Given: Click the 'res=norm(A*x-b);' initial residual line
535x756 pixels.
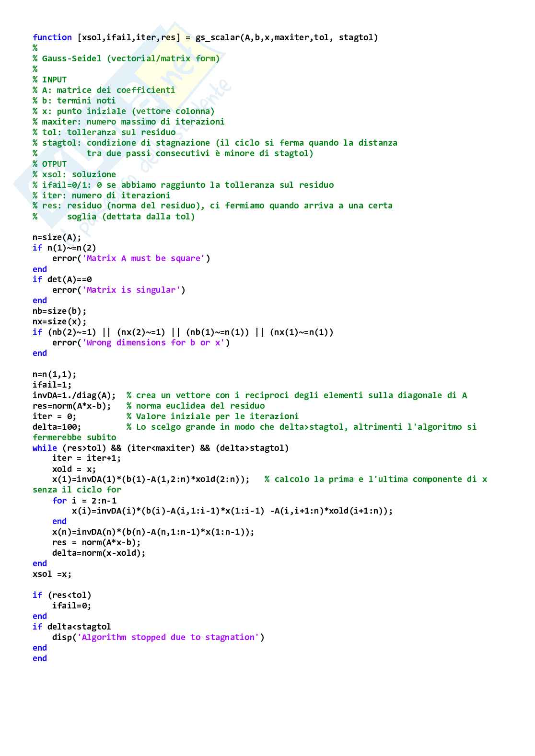Looking at the screenshot, I should (x=72, y=406).
